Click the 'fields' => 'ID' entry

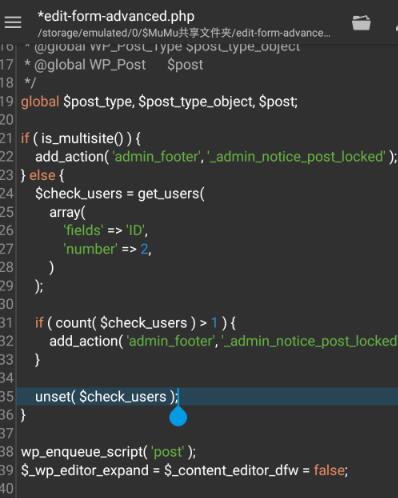click(105, 230)
